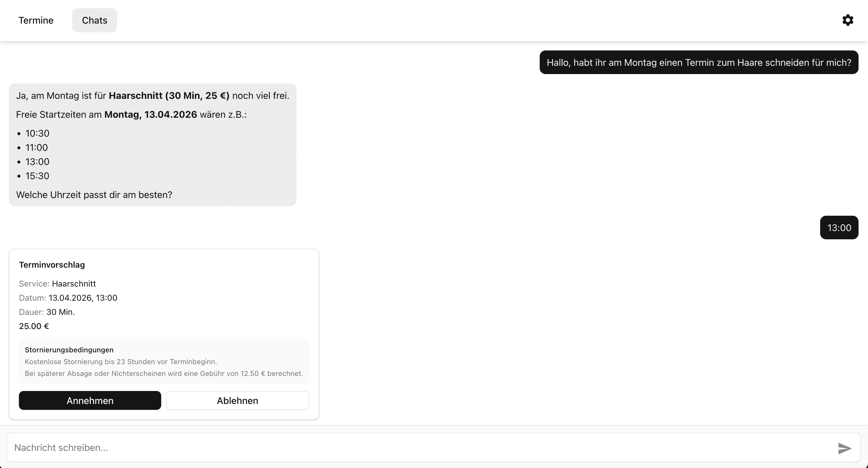868x468 pixels.
Task: Select the 13:00 time option
Action: tap(37, 162)
